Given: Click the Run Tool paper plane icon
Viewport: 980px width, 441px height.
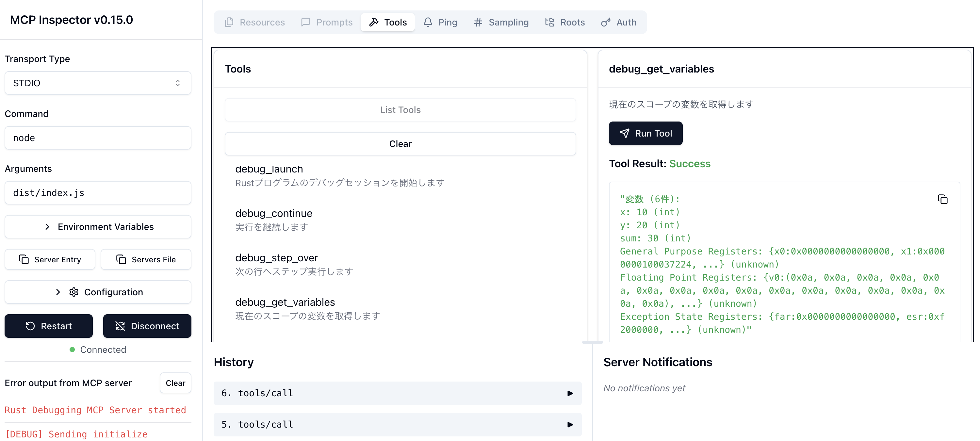Looking at the screenshot, I should (x=624, y=133).
